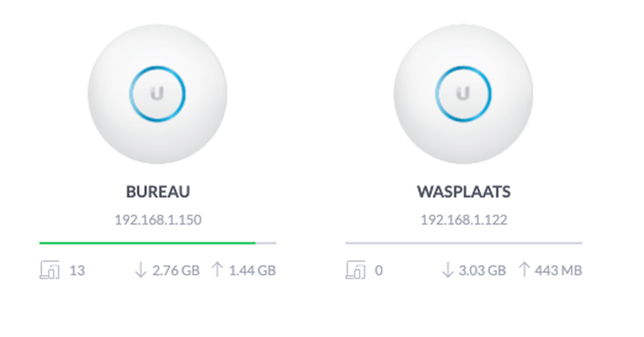Click the WASPLAATS download arrow icon
Image resolution: width=644 pixels, height=337 pixels.
pyautogui.click(x=447, y=270)
